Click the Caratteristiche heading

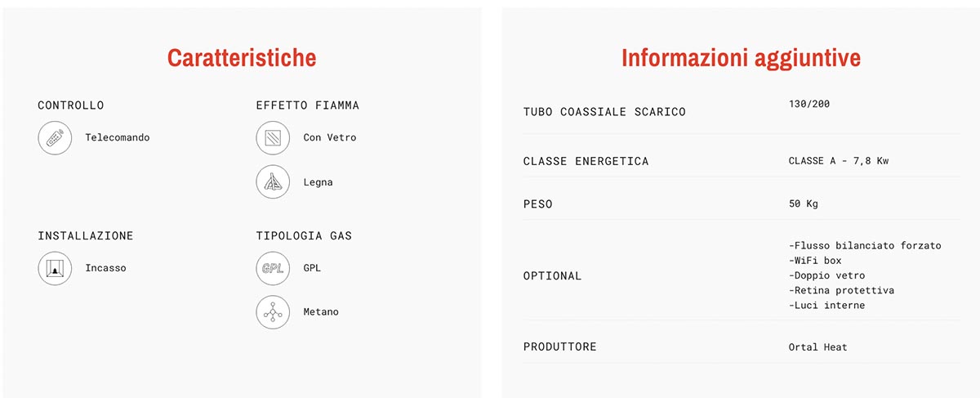coord(242,58)
